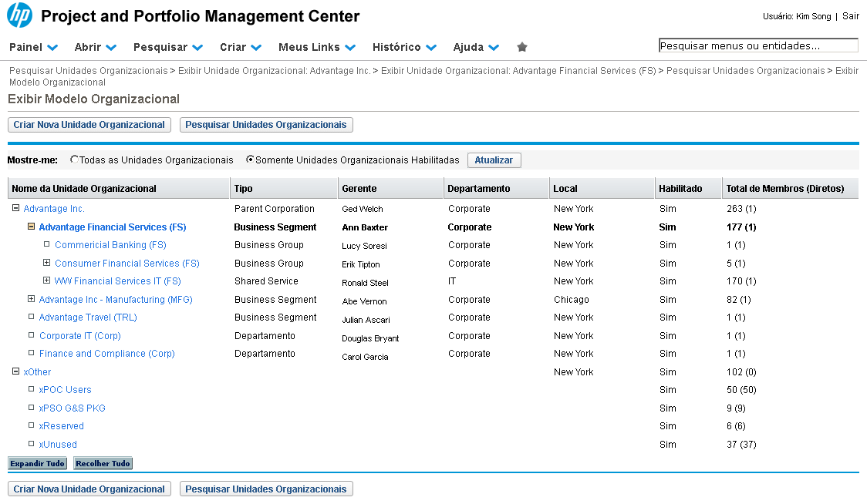Click Expandir Tudo button
The width and height of the screenshot is (867, 504).
point(37,464)
